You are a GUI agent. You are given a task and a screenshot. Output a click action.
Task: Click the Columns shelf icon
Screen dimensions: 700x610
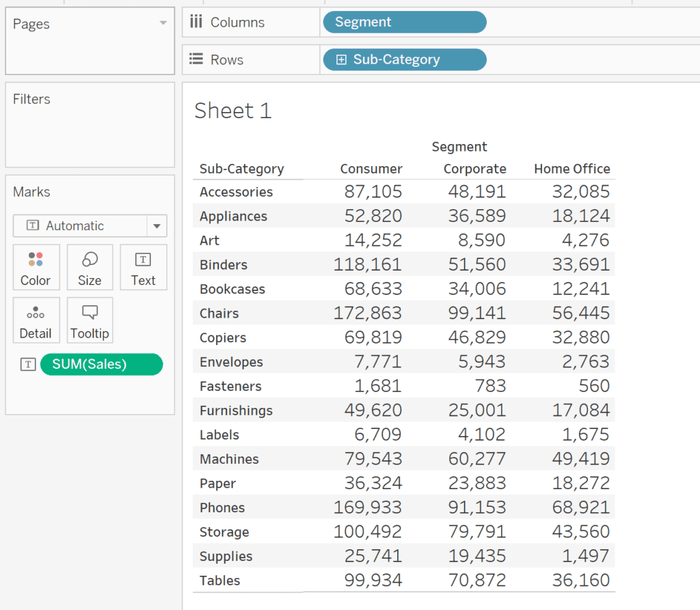click(196, 22)
